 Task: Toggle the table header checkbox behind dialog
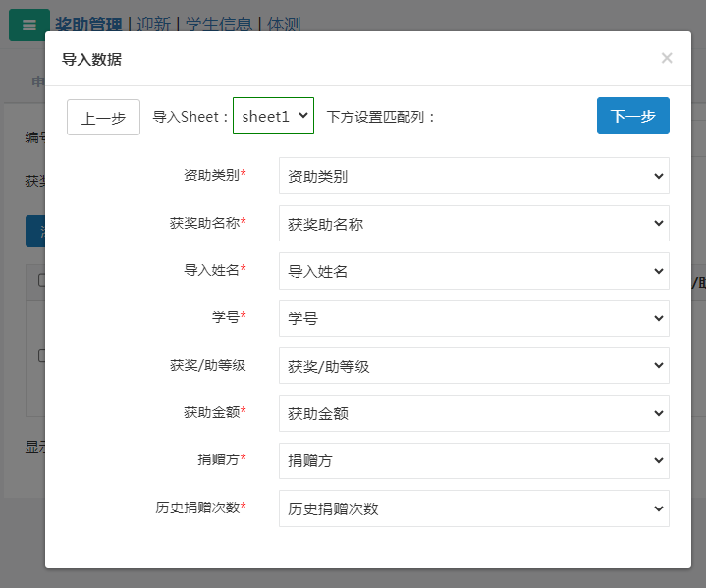[x=41, y=280]
